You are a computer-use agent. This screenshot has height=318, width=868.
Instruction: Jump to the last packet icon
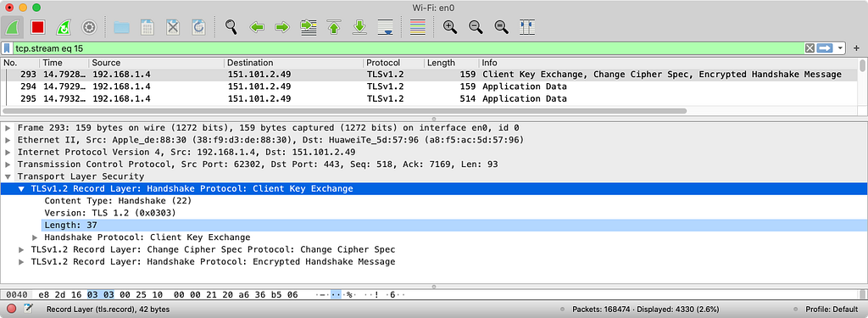pyautogui.click(x=359, y=26)
